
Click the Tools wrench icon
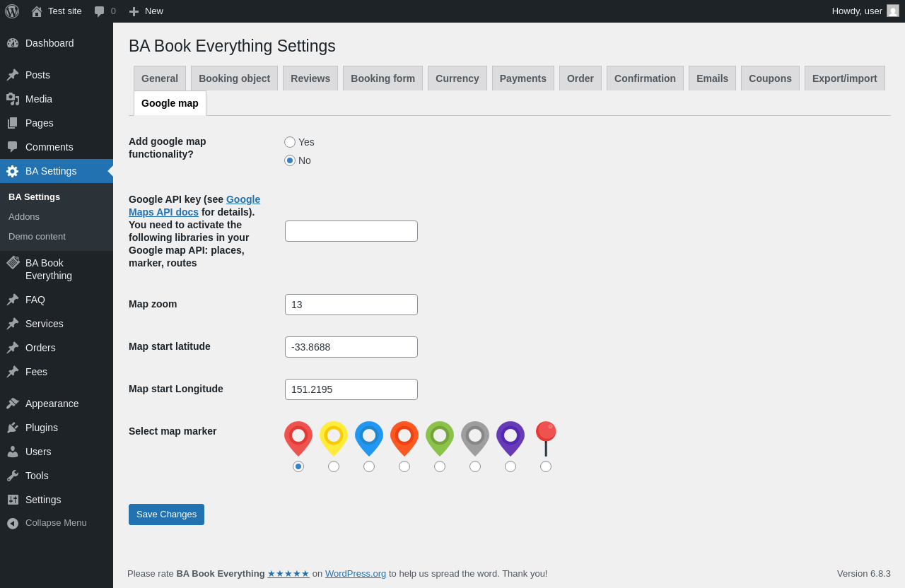[x=13, y=476]
